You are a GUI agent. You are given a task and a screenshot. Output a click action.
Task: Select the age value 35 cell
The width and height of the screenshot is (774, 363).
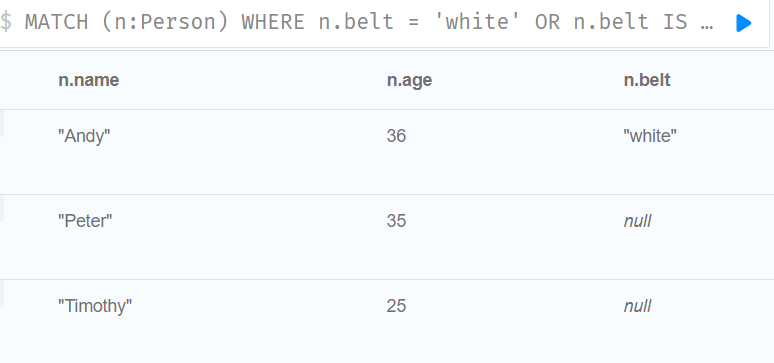[396, 221]
